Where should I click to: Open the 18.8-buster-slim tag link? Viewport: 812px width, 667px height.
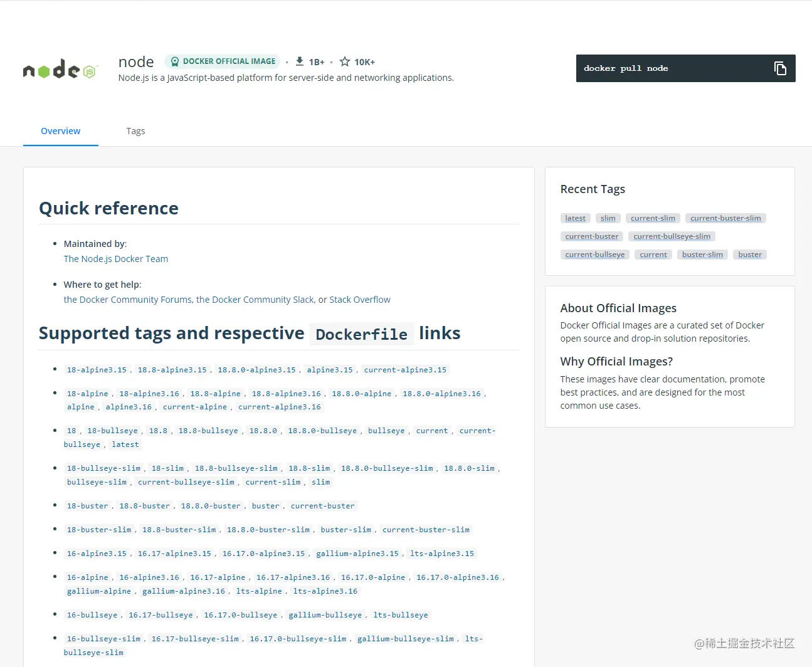tap(179, 530)
